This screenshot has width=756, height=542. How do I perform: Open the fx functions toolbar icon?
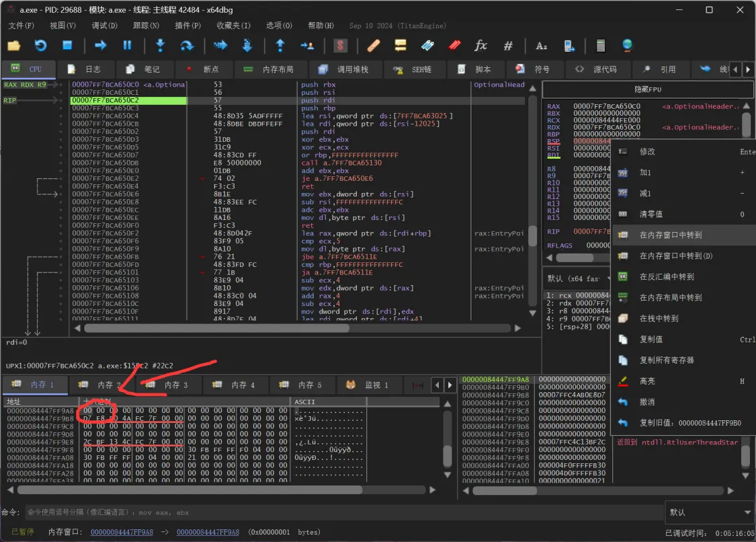coord(480,46)
